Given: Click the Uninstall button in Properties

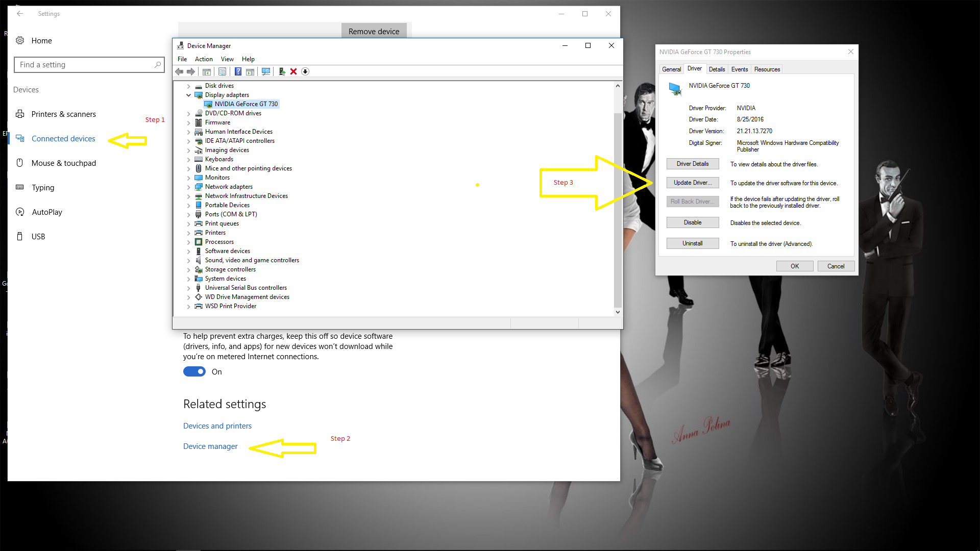Looking at the screenshot, I should (693, 243).
